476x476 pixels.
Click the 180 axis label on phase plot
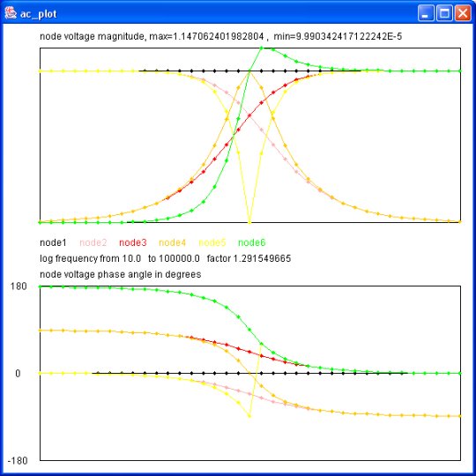click(x=19, y=286)
